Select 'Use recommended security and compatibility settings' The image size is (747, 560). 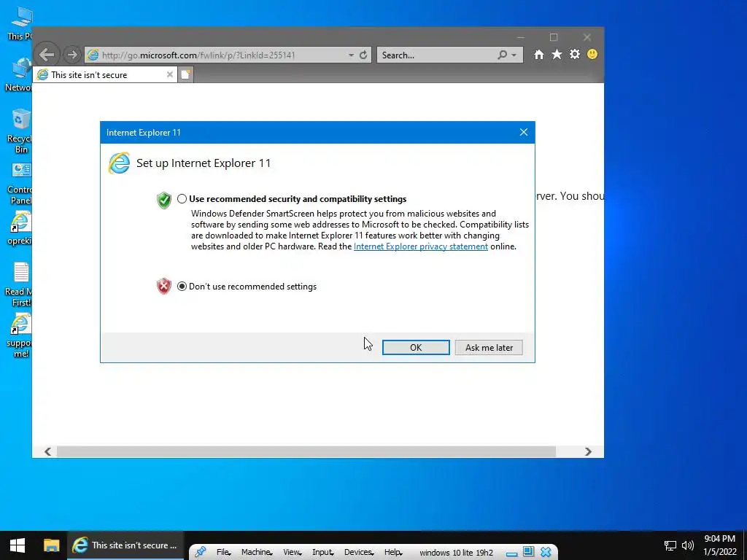[182, 199]
